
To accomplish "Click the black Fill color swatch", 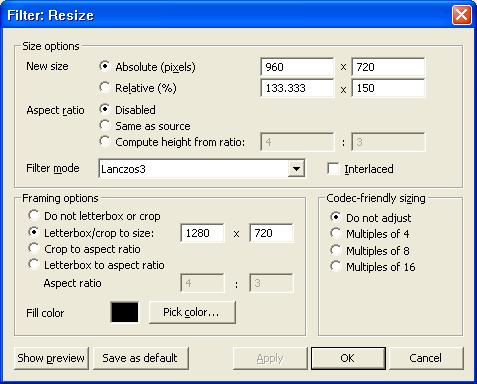I will 124,312.
